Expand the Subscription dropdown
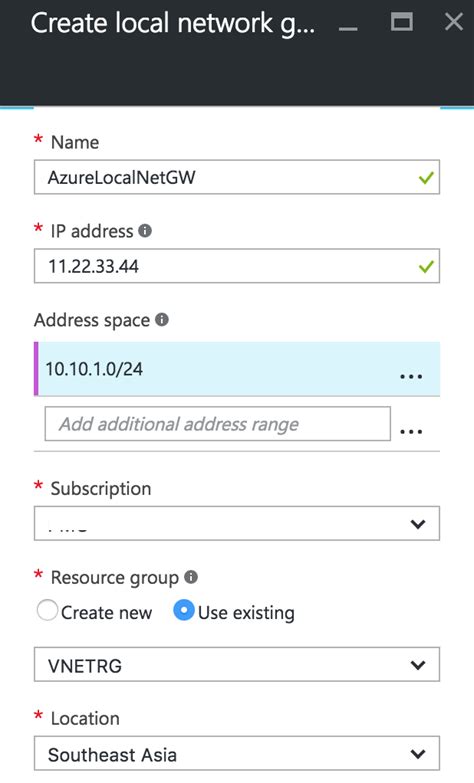 tap(237, 523)
